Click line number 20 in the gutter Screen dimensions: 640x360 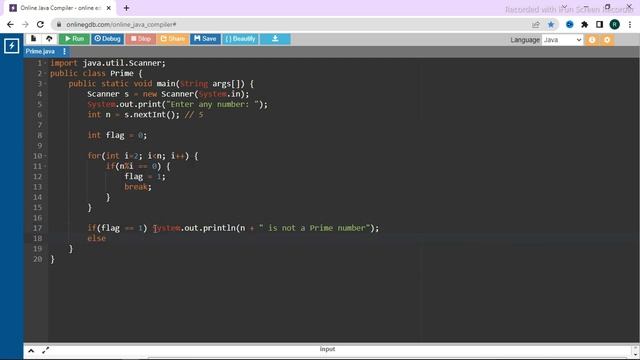[38, 259]
